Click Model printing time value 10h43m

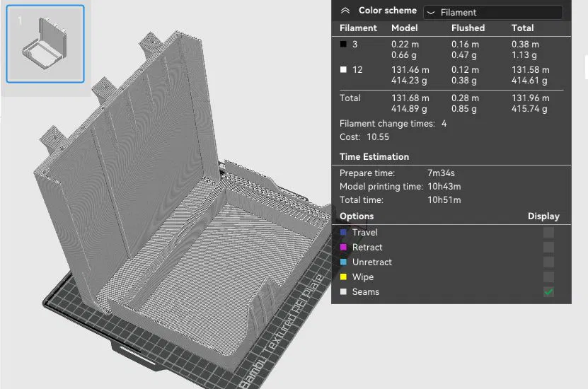(x=444, y=187)
